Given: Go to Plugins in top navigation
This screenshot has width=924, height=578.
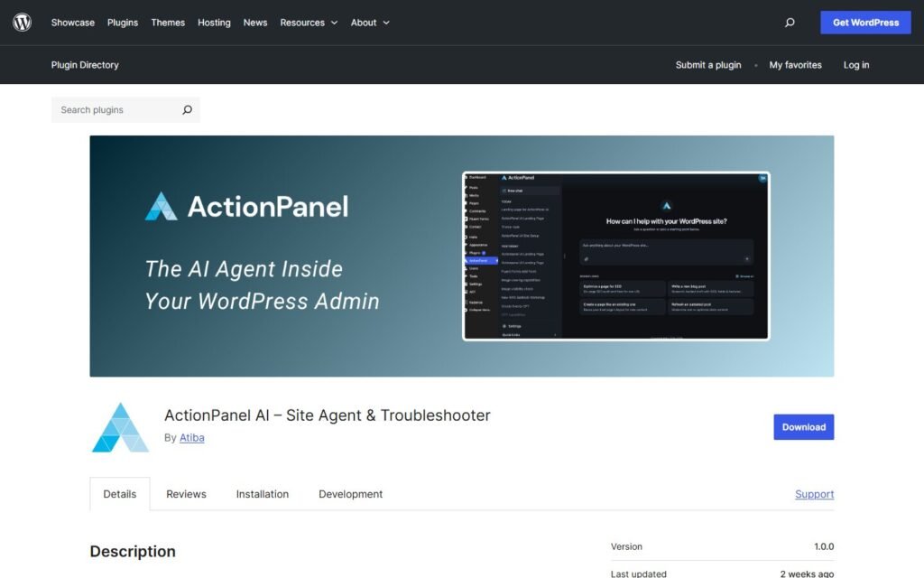Looking at the screenshot, I should click(x=123, y=23).
